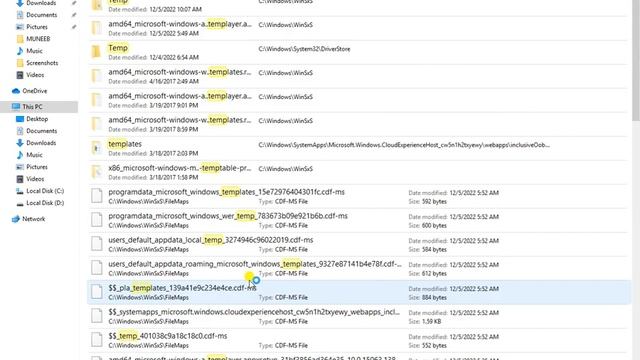The height and width of the screenshot is (360, 640).
Task: Click Size 1.59 KB of $$_systemapps file
Action: (424, 322)
